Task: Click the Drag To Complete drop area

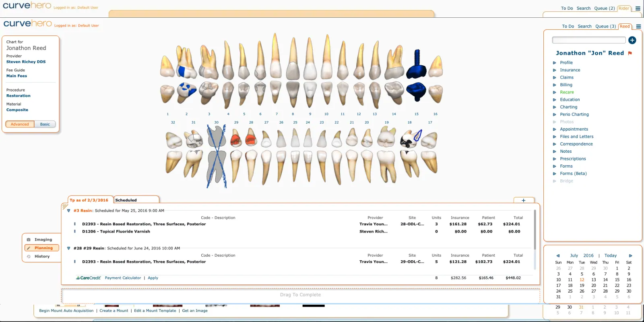Action: 301,295
